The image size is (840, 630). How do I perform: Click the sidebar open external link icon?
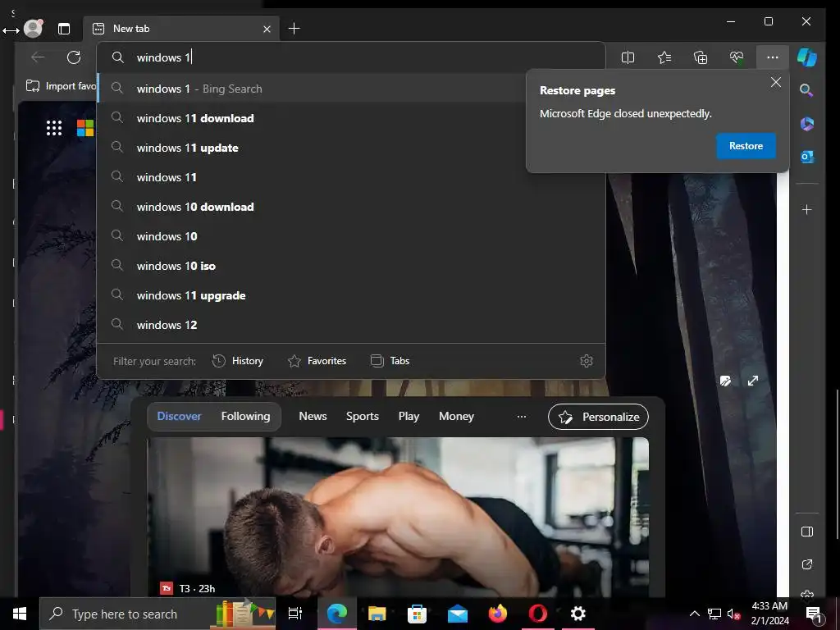807,564
